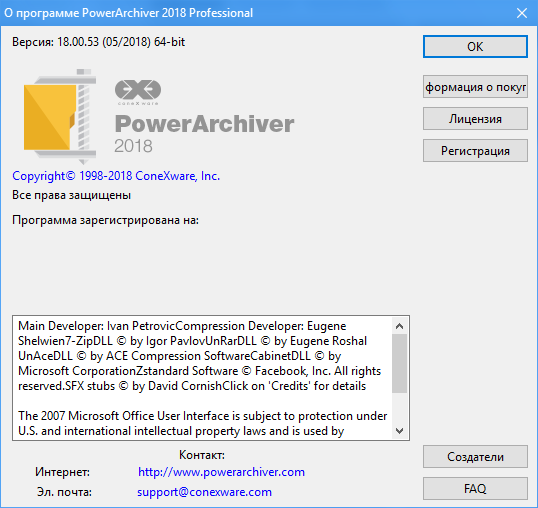Click 'Программа зарегистрирована на:' label
Screen dimensions: 538x508
(x=105, y=220)
